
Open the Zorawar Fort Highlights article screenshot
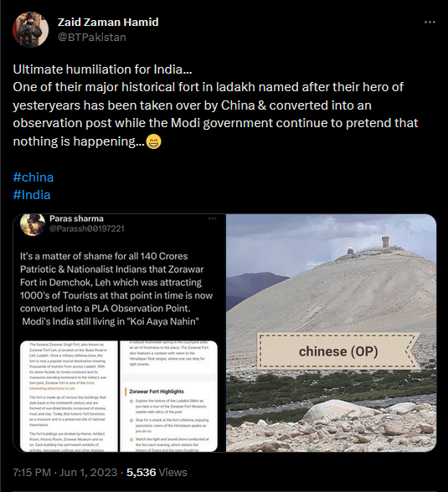pyautogui.click(x=169, y=396)
